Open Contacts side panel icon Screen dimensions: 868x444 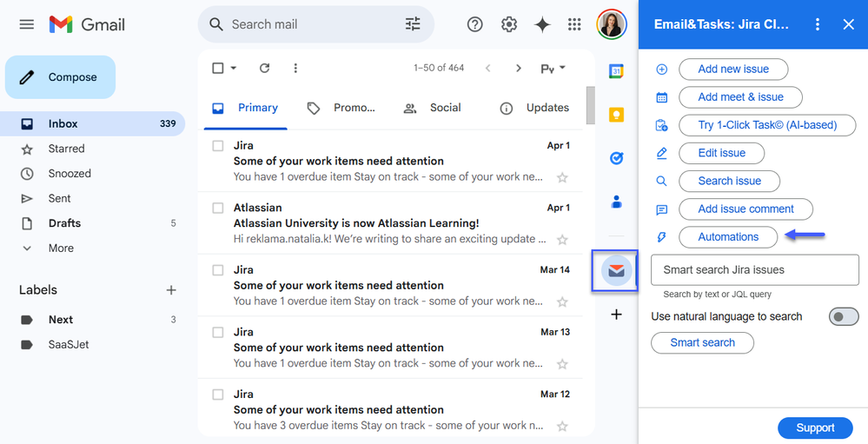point(616,202)
